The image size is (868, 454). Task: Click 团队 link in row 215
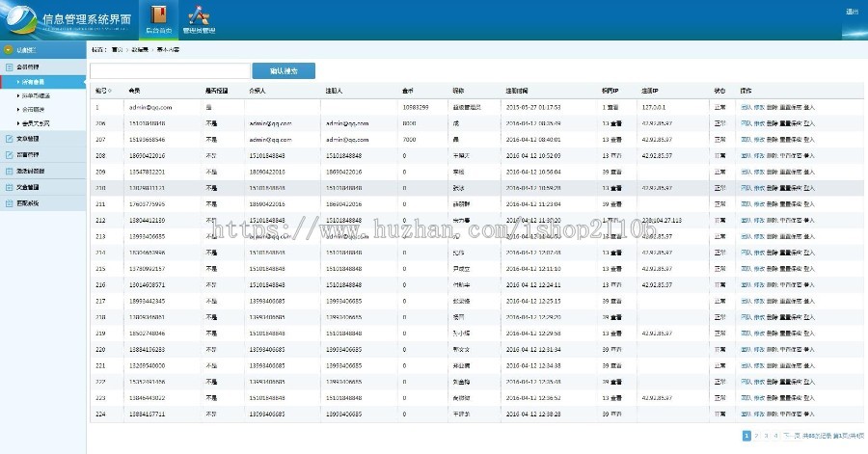pos(746,269)
